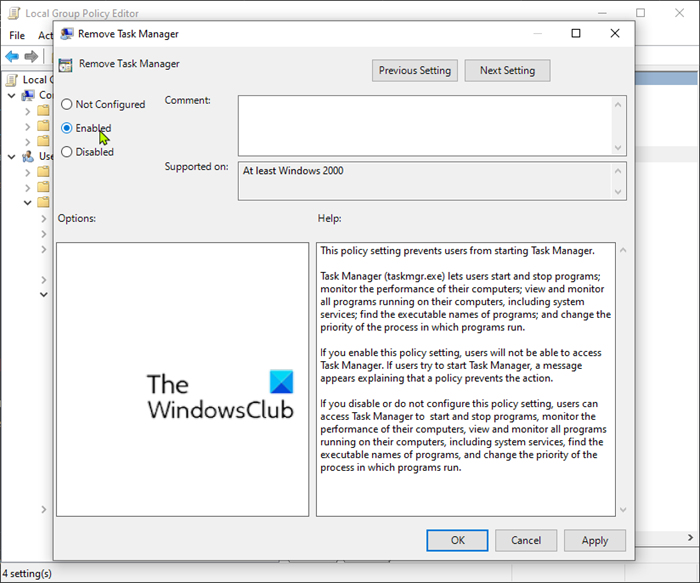Close the Remove Task Manager dialog
This screenshot has height=583, width=700.
pyautogui.click(x=615, y=33)
